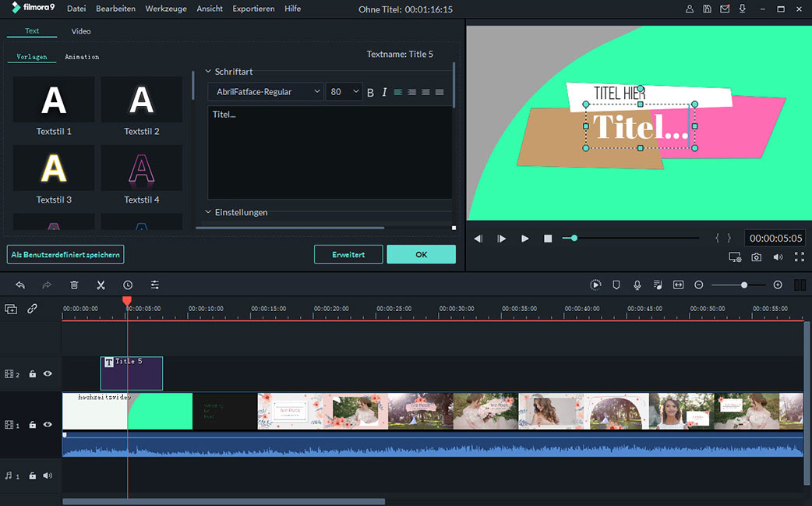This screenshot has width=812, height=506.
Task: Open the Exportieren menu
Action: tap(253, 9)
